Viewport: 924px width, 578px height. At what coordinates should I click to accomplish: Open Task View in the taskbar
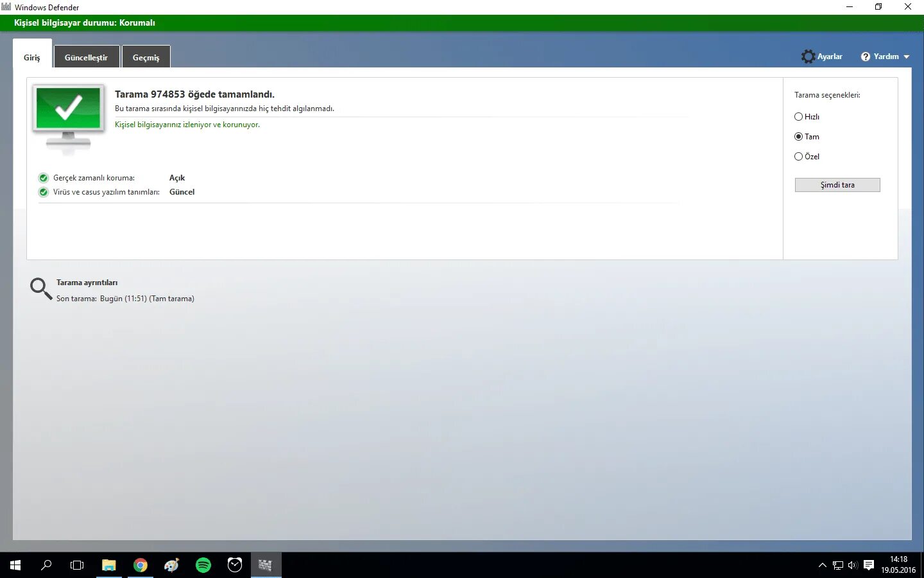point(77,565)
